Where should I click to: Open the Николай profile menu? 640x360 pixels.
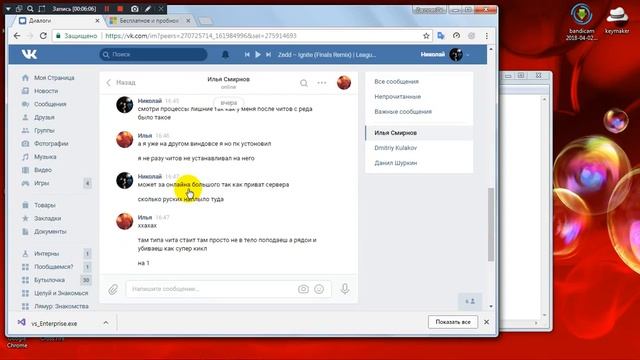445,54
